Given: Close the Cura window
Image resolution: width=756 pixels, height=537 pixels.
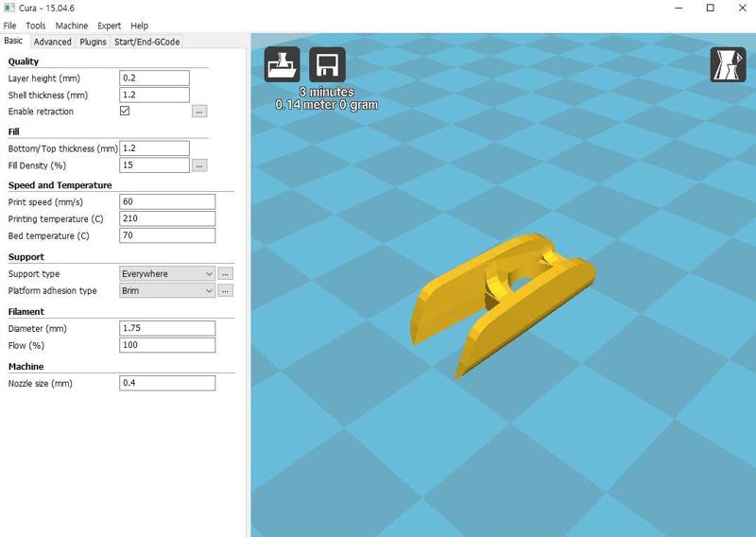Looking at the screenshot, I should tap(743, 9).
